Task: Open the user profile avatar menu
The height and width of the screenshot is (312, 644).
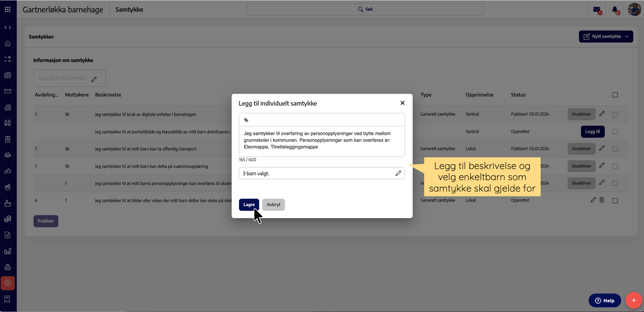Action: tap(634, 9)
